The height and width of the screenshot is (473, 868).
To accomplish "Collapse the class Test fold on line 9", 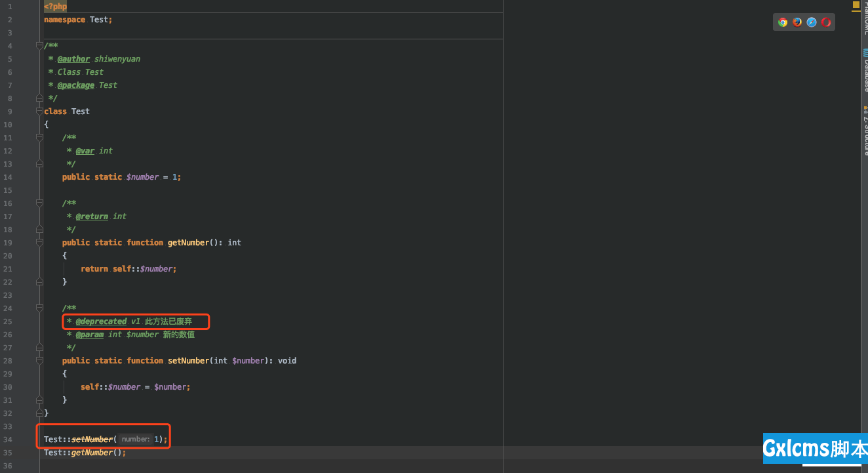I will point(39,112).
